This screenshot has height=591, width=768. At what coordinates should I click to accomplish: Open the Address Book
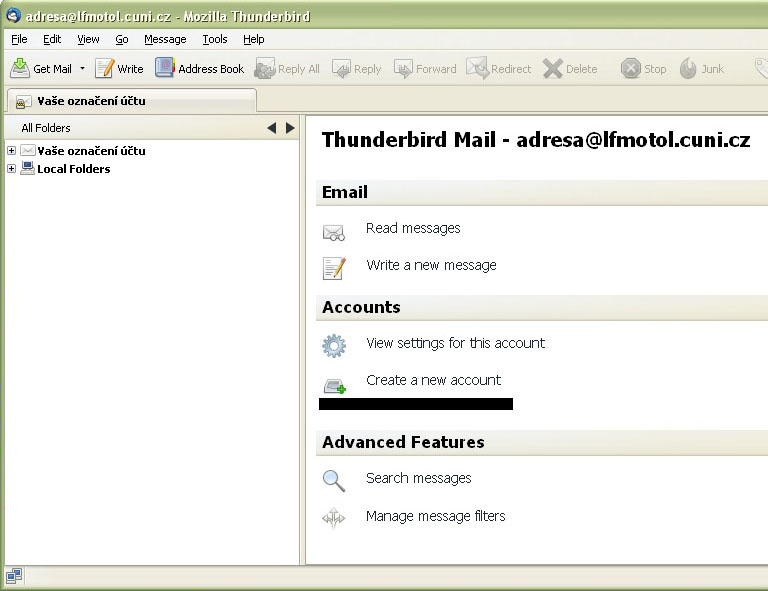[199, 69]
